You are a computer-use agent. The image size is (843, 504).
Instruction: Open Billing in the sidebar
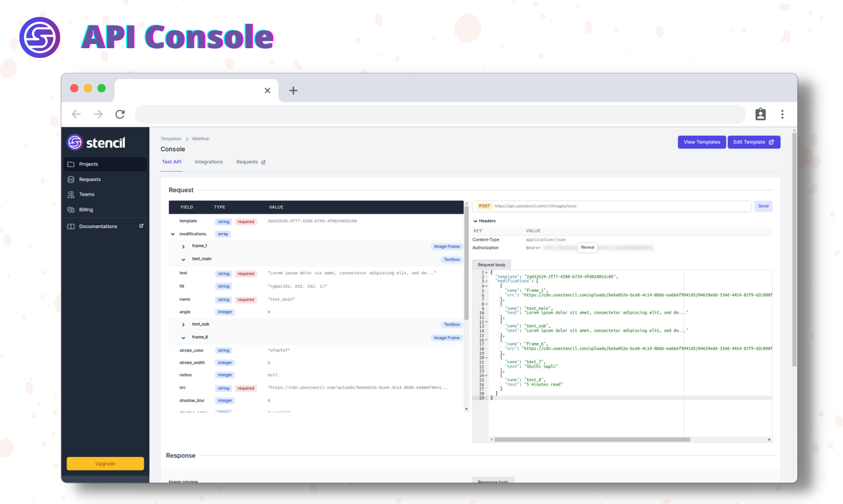[x=105, y=210]
